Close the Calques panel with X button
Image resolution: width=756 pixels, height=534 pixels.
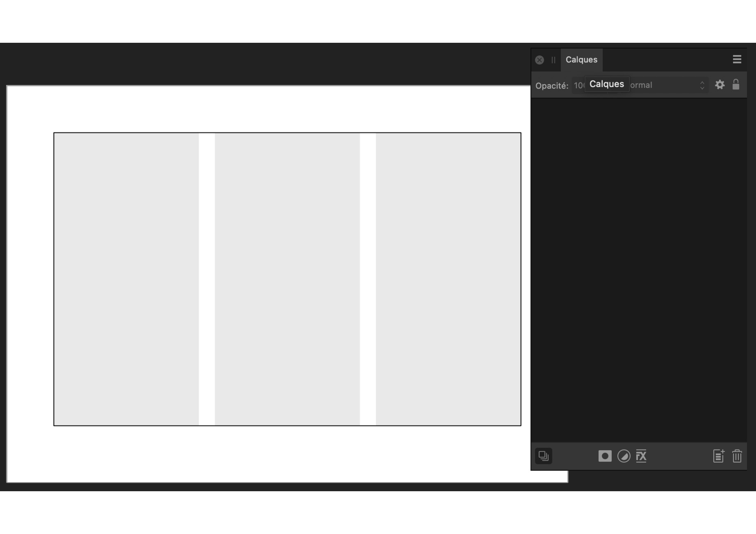pyautogui.click(x=539, y=60)
